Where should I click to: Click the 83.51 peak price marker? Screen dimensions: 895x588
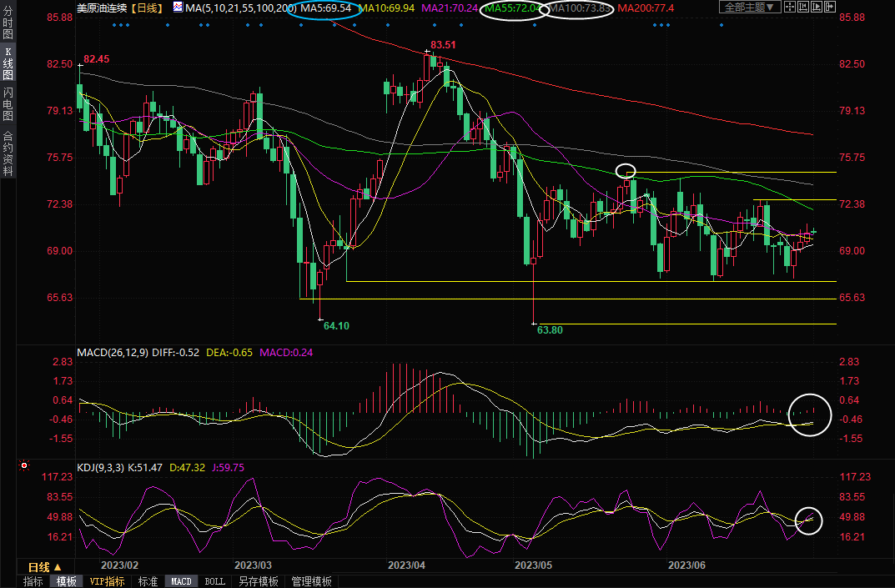[443, 44]
